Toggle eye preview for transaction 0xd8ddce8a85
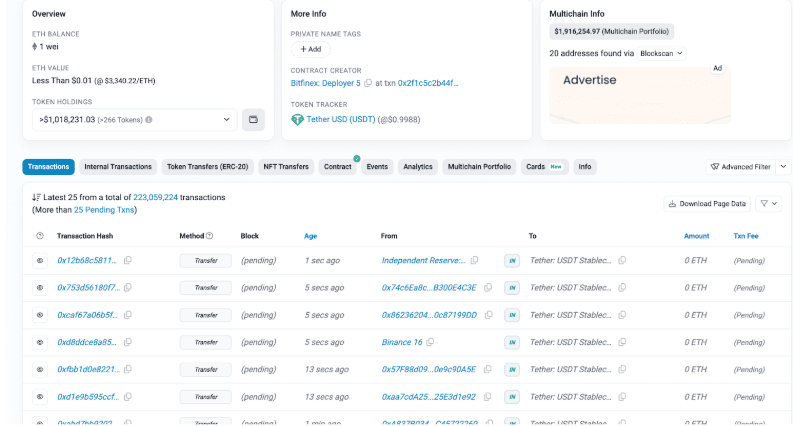 (40, 342)
